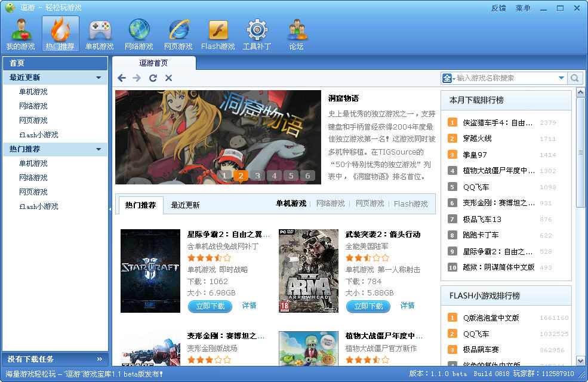Open Q版泡泡堂中文版 in Flash ranking

(491, 318)
